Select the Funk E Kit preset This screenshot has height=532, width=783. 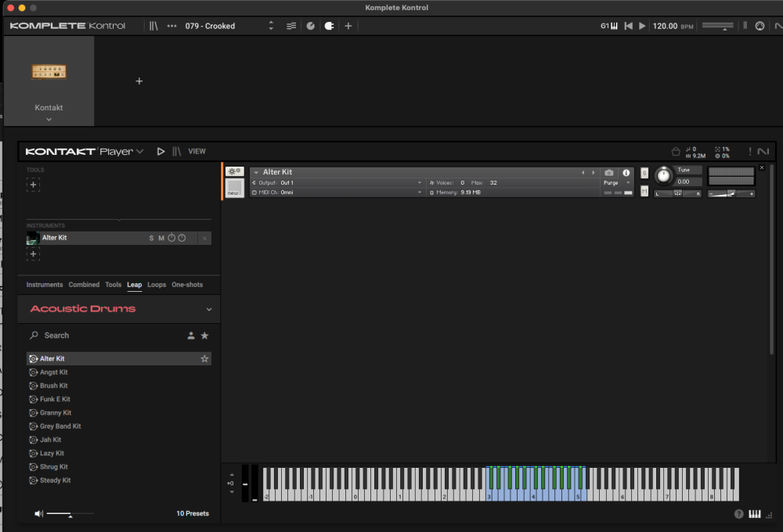[119, 399]
